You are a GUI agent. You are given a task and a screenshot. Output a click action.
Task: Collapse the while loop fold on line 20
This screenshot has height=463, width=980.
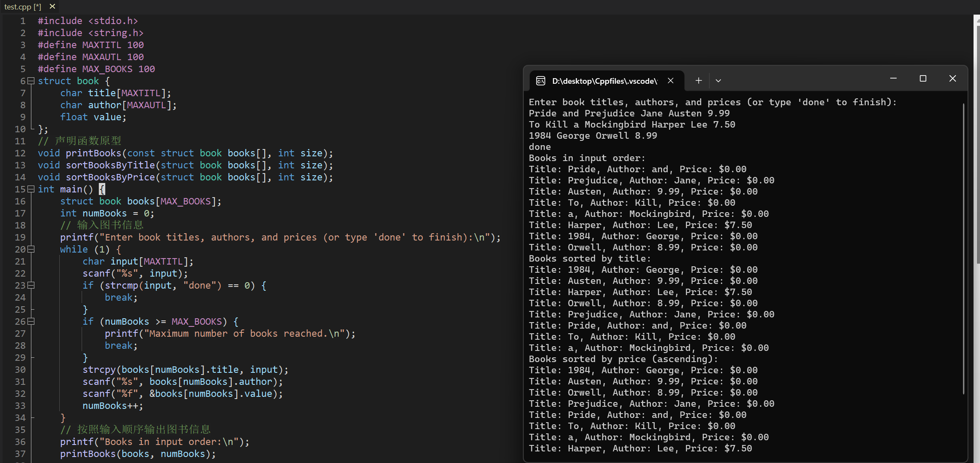point(31,249)
